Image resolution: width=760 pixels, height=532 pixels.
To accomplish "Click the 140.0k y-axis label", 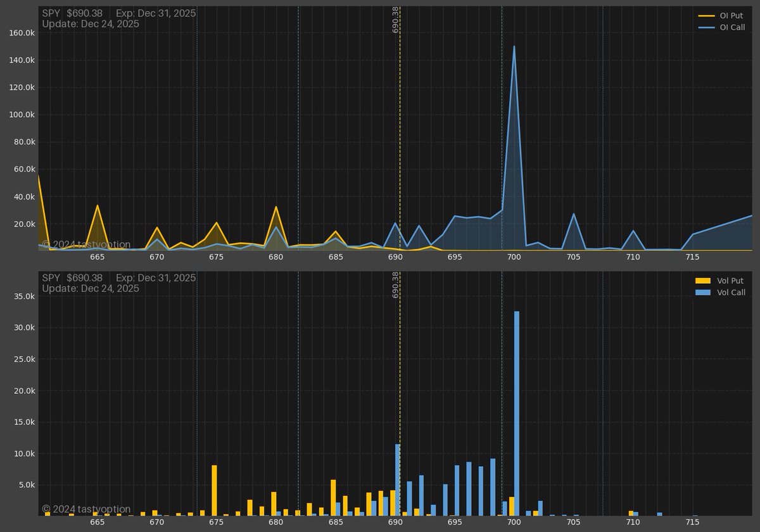I will point(22,60).
